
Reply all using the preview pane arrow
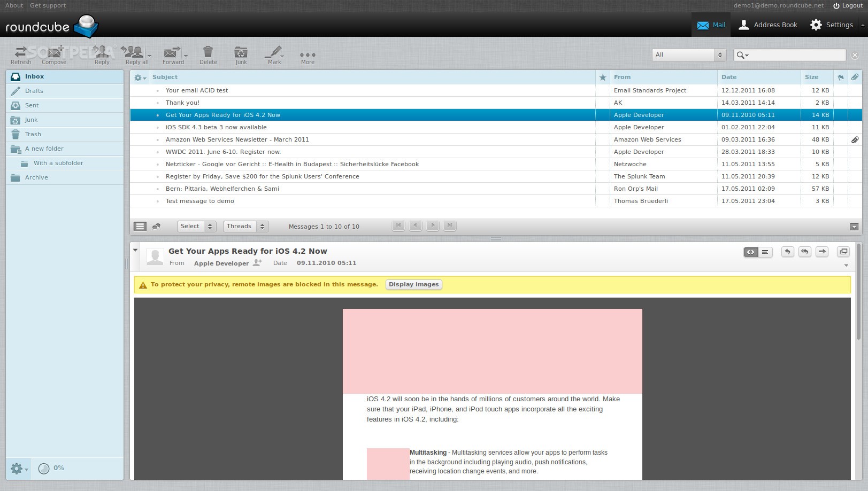tap(804, 252)
